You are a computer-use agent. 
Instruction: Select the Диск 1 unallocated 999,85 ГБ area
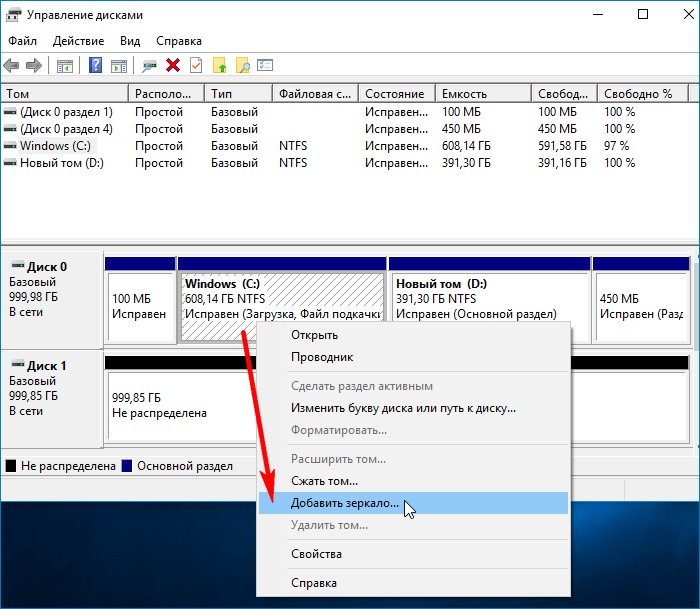pyautogui.click(x=181, y=406)
